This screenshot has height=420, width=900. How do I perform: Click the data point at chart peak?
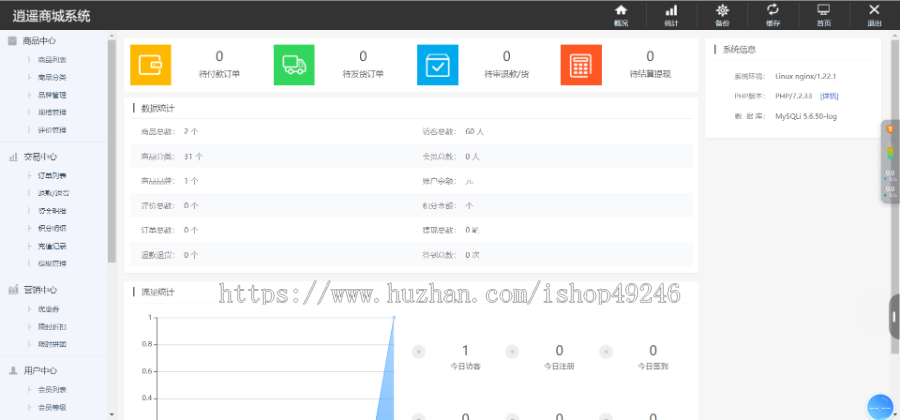(394, 317)
